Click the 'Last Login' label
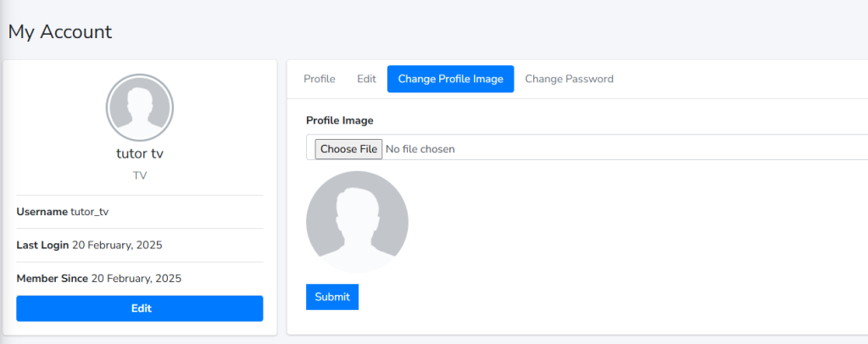Image resolution: width=868 pixels, height=344 pixels. (42, 245)
